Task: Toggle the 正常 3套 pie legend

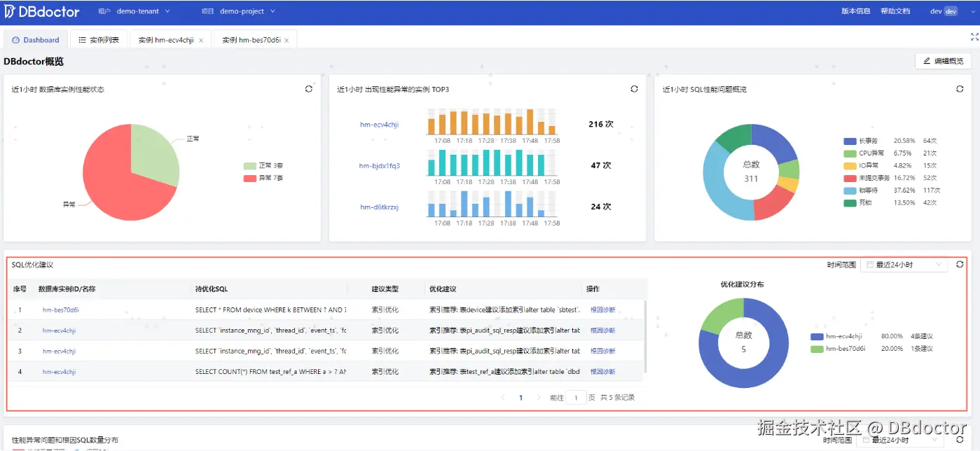Action: 263,166
